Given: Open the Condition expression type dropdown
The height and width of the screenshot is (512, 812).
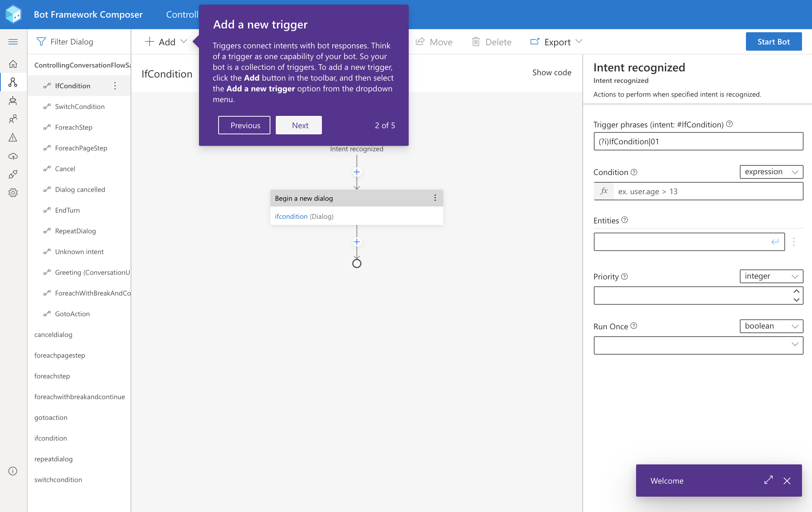Looking at the screenshot, I should click(x=771, y=172).
